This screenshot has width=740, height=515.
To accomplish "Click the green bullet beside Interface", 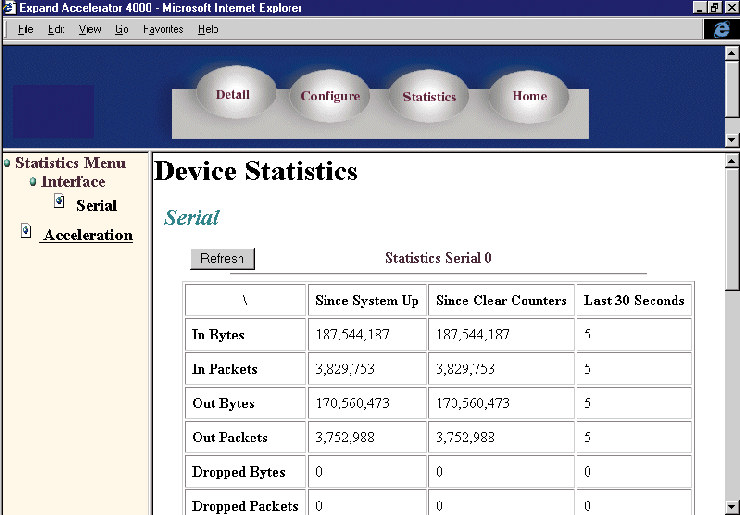I will pyautogui.click(x=33, y=182).
